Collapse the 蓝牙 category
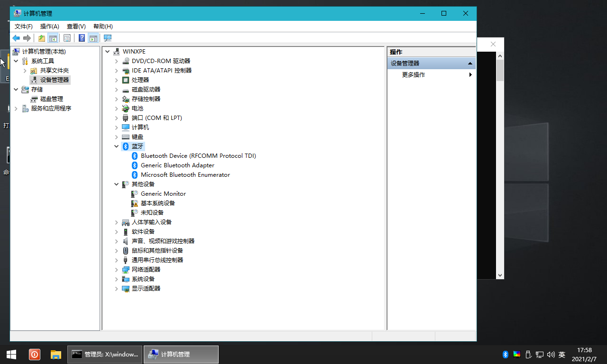The height and width of the screenshot is (364, 607). (116, 146)
